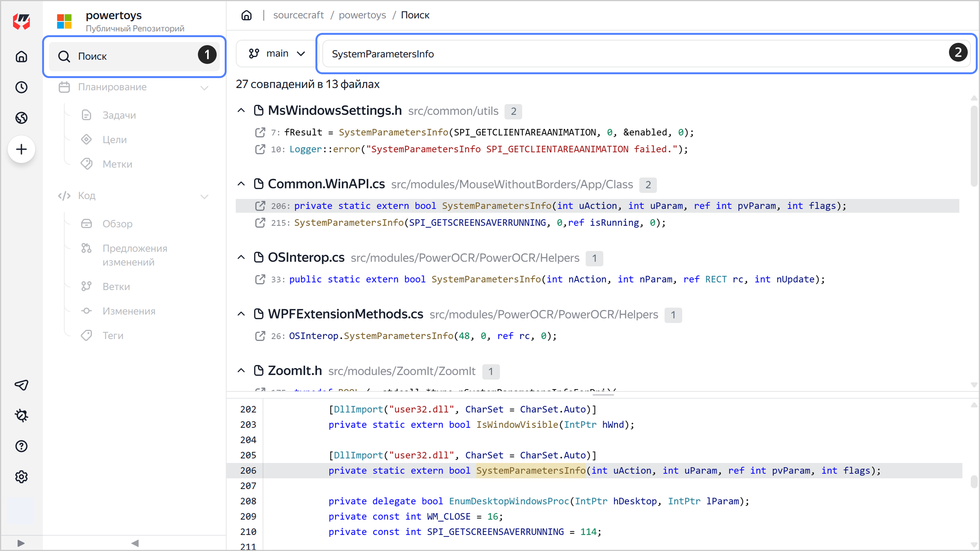Click the home icon in the left rail
Viewport: 980px width, 551px height.
click(x=21, y=56)
